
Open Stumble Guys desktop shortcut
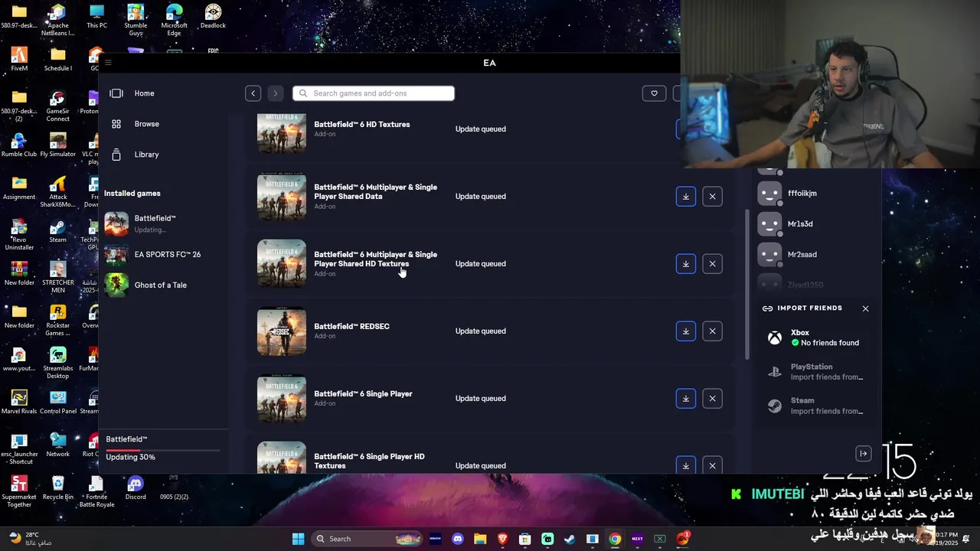(x=136, y=20)
